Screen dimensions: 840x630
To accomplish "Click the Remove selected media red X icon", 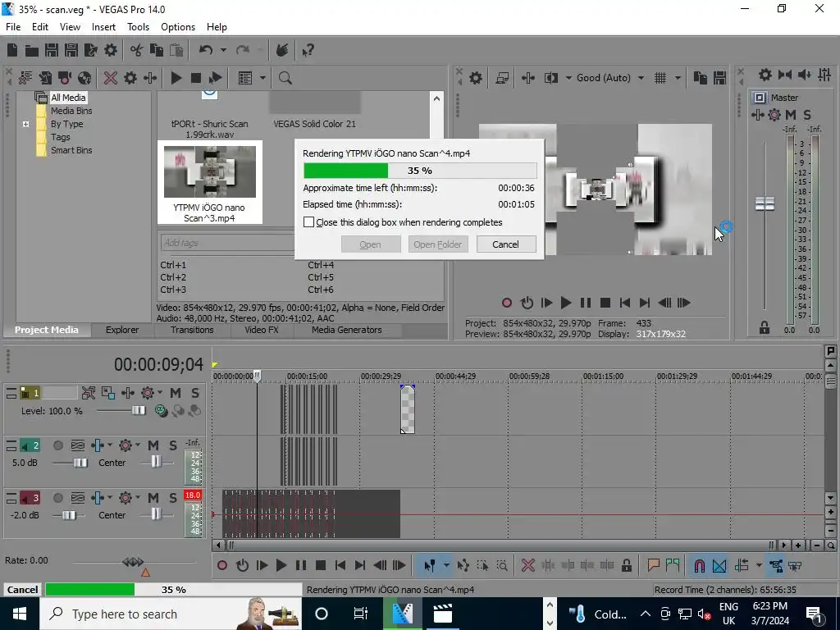I will point(111,78).
